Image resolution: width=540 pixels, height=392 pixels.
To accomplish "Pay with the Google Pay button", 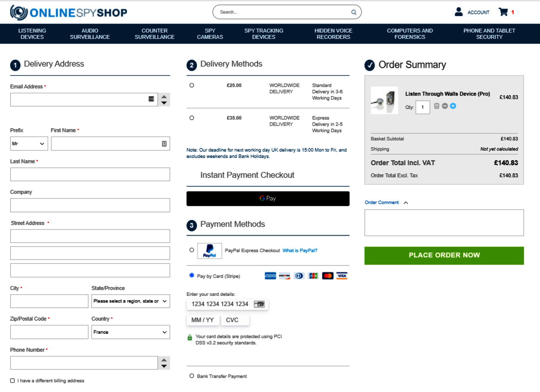I will [268, 199].
